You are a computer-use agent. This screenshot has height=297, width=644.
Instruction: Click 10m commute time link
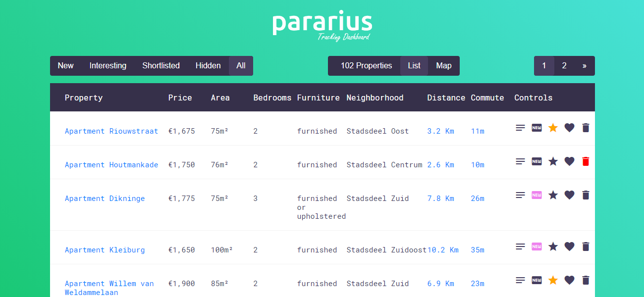tap(478, 165)
